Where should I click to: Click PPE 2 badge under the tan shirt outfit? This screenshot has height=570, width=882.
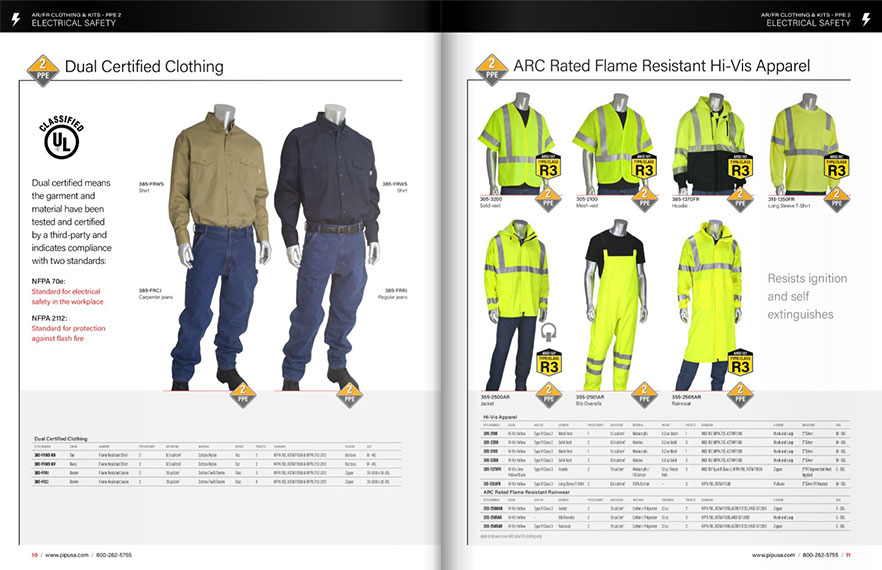[x=243, y=394]
